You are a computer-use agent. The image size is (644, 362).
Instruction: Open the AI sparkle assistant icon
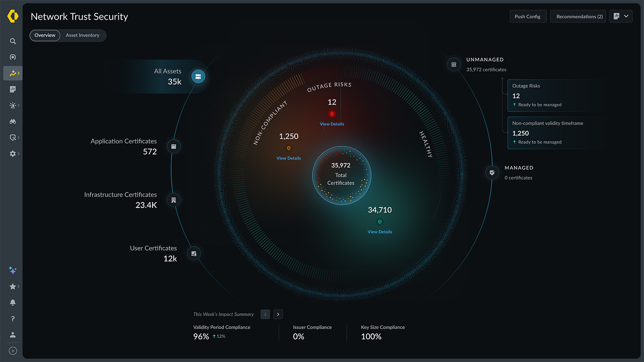(x=13, y=270)
